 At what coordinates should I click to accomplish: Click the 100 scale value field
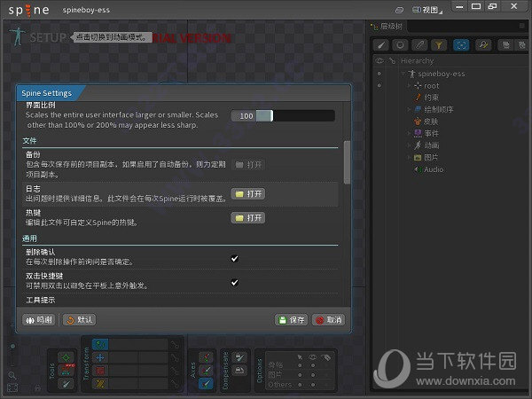(244, 115)
